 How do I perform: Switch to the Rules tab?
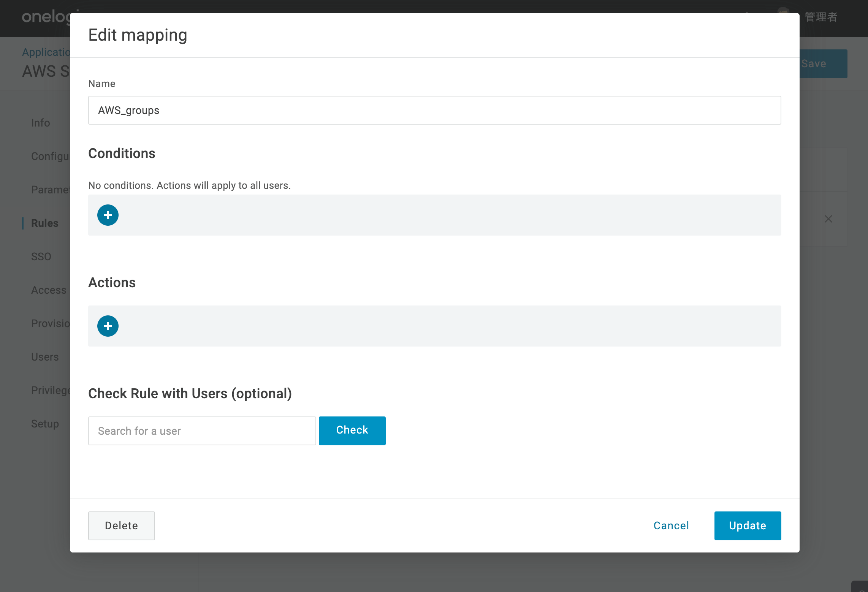pyautogui.click(x=45, y=223)
